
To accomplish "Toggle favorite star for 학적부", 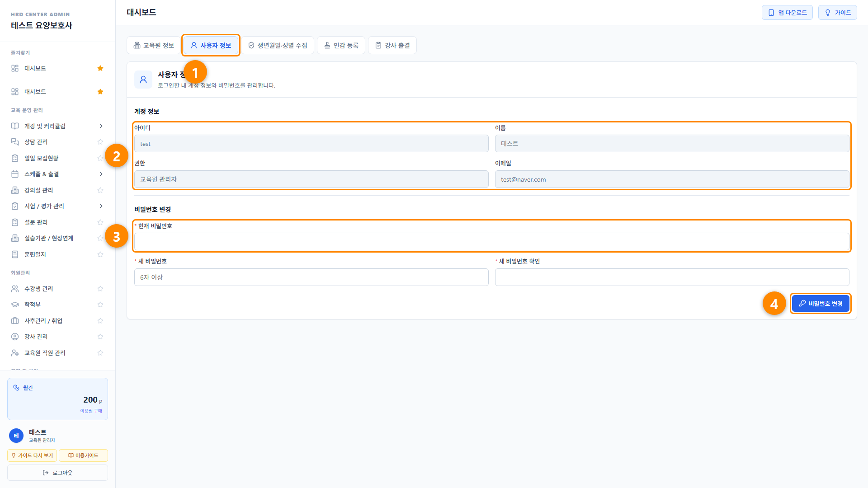I will click(x=100, y=305).
